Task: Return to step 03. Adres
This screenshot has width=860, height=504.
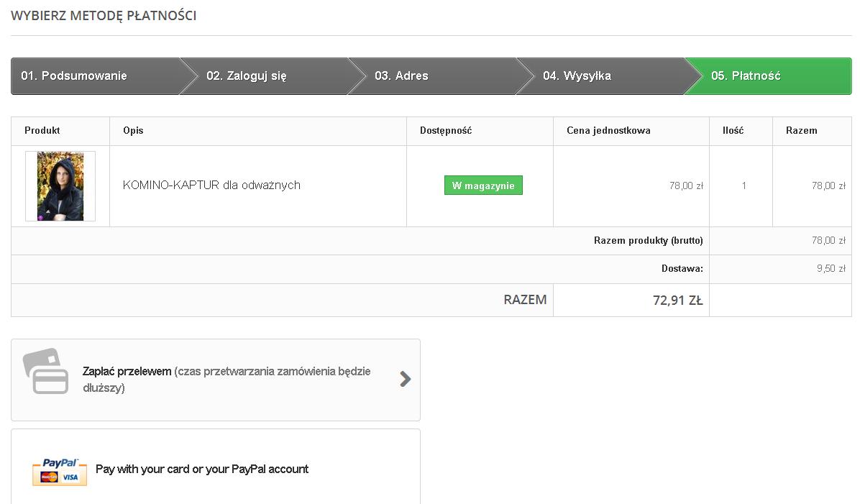Action: coord(401,76)
